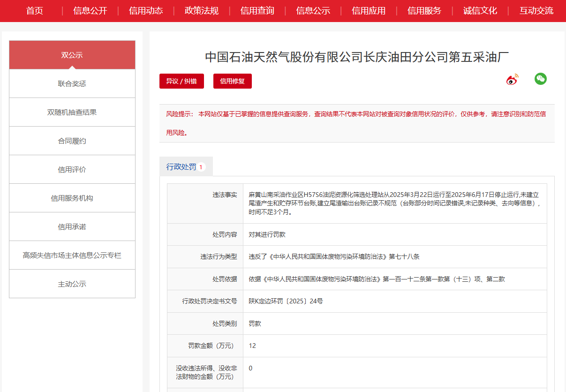The height and width of the screenshot is (392, 566).
Task: Switch to the 行政处罚 tab
Action: [186, 166]
